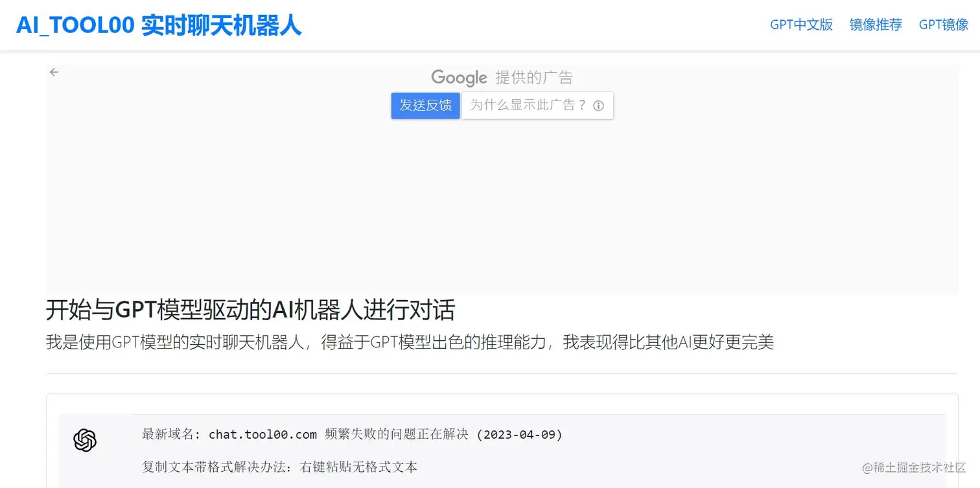Click the date text (2023-04-09)

[x=519, y=434]
